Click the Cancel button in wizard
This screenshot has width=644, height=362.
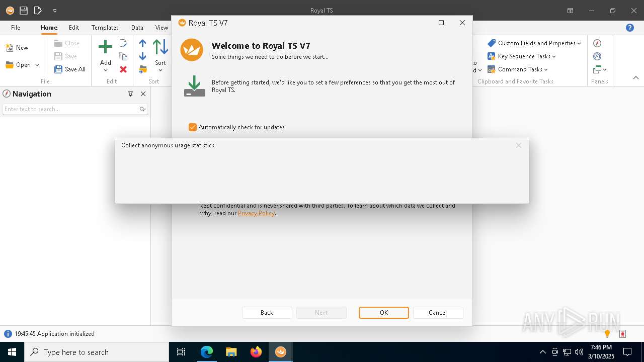click(x=438, y=313)
